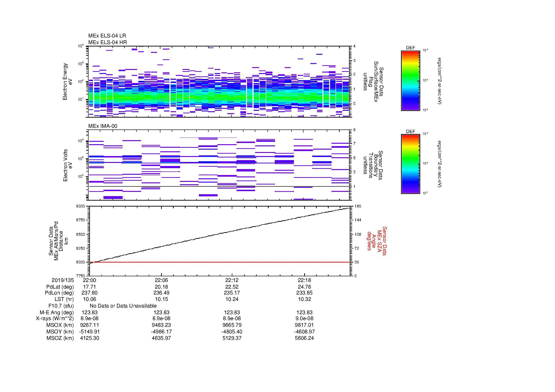Click the lower DEF color bar for IMA
This screenshot has width=555, height=392.
tap(410, 164)
